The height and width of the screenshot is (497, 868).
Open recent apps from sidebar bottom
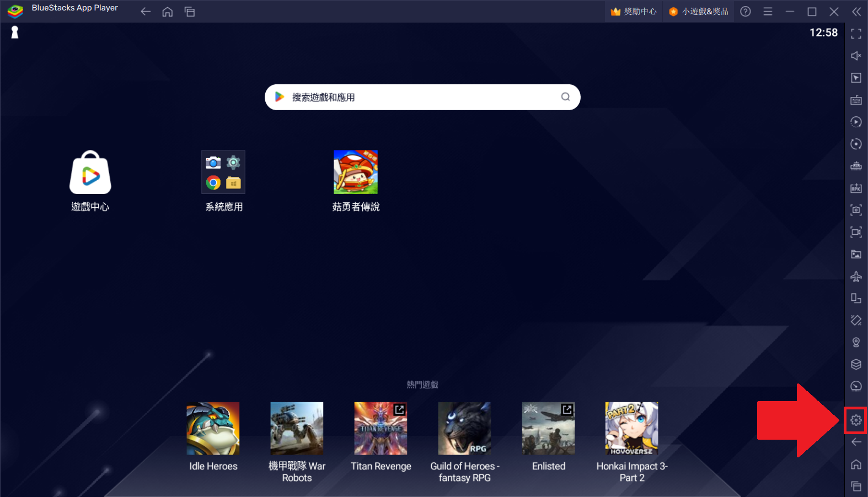coord(856,486)
